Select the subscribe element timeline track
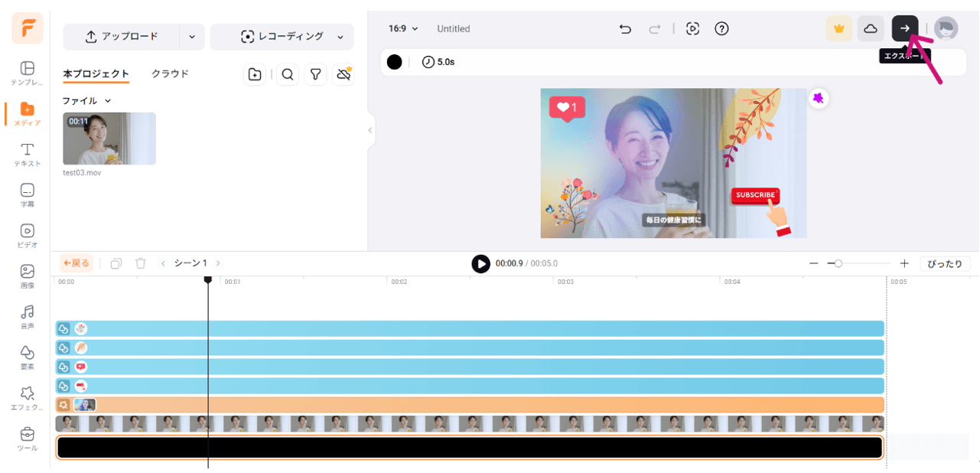Screen dimensions: 980x473 (x=470, y=386)
